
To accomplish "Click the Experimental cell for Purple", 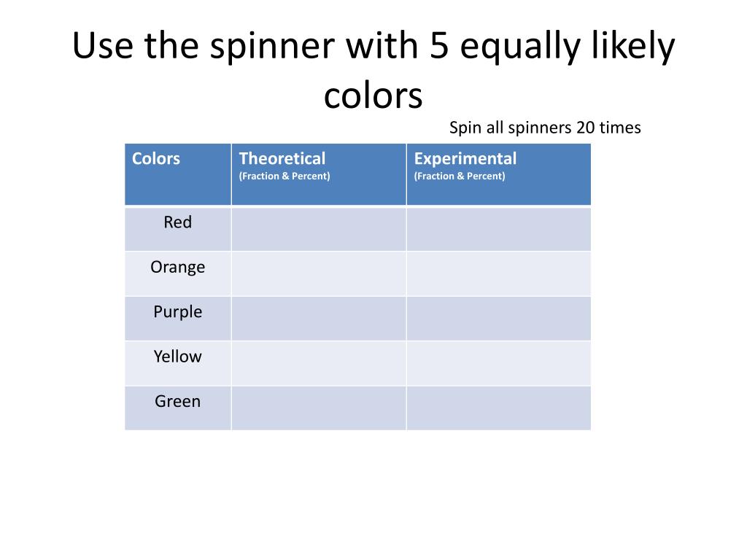I will [x=499, y=319].
